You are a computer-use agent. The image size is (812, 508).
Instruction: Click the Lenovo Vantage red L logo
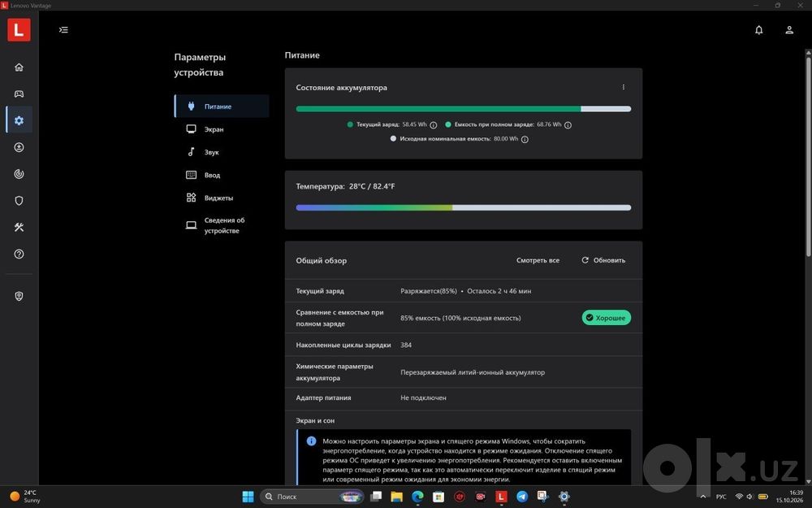19,29
